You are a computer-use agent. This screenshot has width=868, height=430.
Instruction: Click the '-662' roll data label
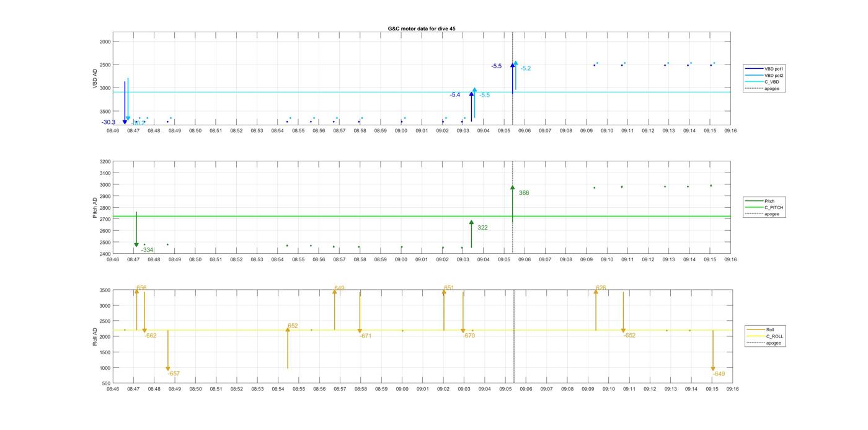[x=151, y=336]
